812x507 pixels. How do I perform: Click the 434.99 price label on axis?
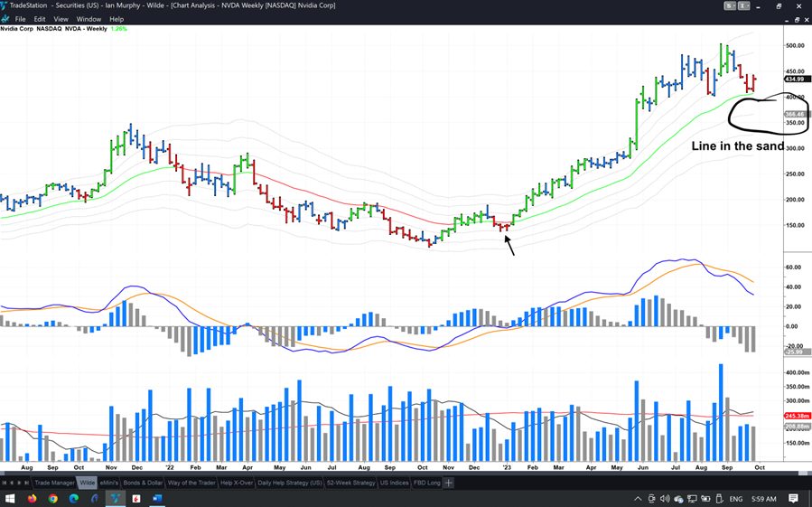coord(794,80)
